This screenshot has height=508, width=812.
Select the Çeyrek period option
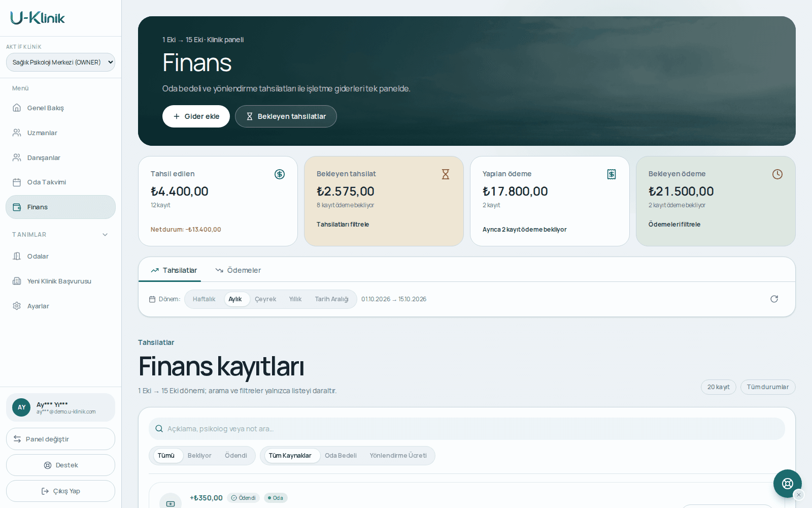pos(265,299)
